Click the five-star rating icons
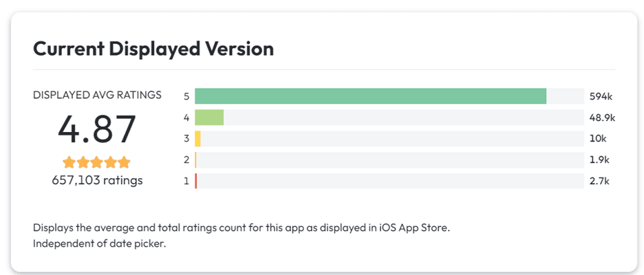Viewport: 644px width, 275px height. coord(96,163)
